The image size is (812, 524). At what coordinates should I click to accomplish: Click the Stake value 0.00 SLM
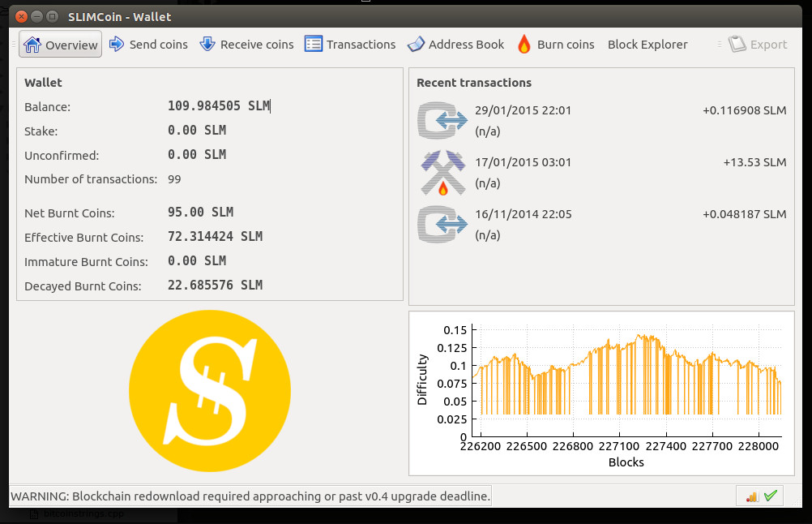197,130
